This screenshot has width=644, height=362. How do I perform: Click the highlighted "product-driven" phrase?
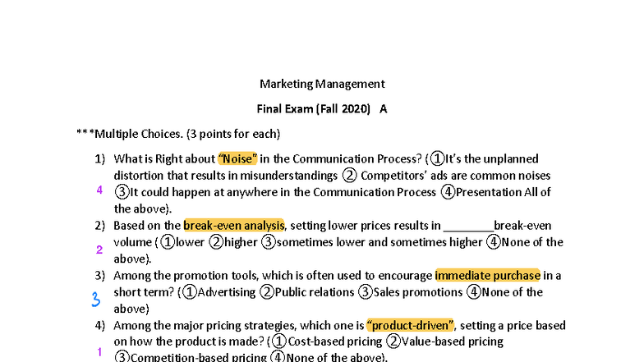(411, 324)
